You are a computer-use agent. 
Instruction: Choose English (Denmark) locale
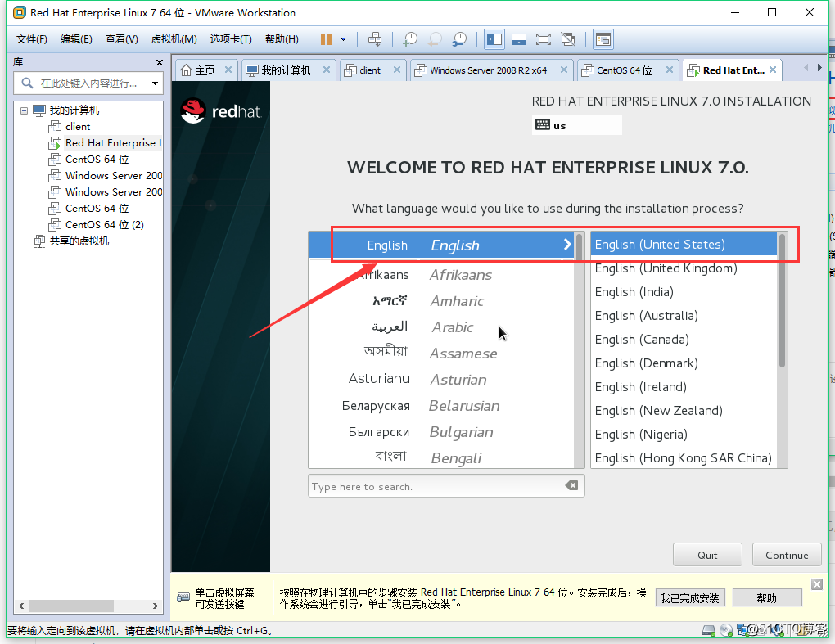684,363
